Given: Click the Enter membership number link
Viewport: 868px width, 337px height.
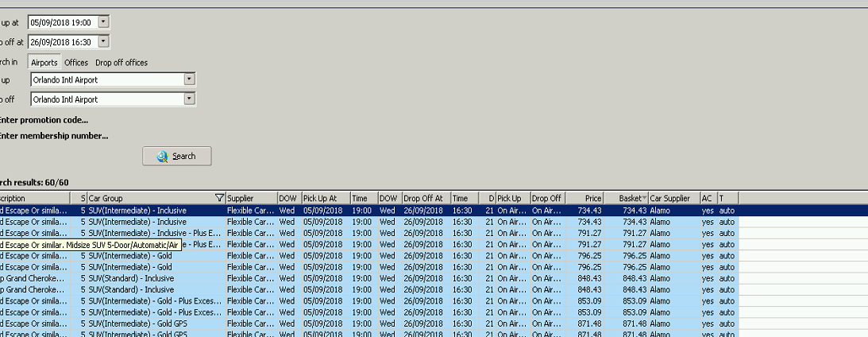Looking at the screenshot, I should coord(53,136).
